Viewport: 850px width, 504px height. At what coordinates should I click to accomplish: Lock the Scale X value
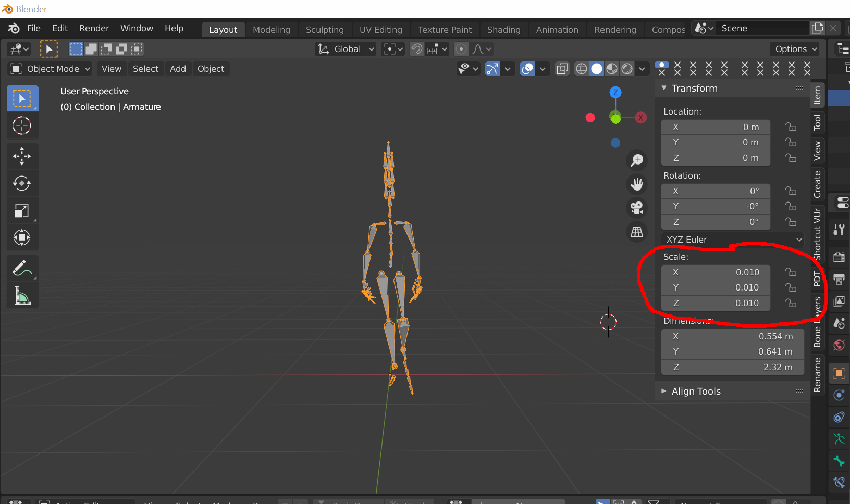(x=791, y=272)
